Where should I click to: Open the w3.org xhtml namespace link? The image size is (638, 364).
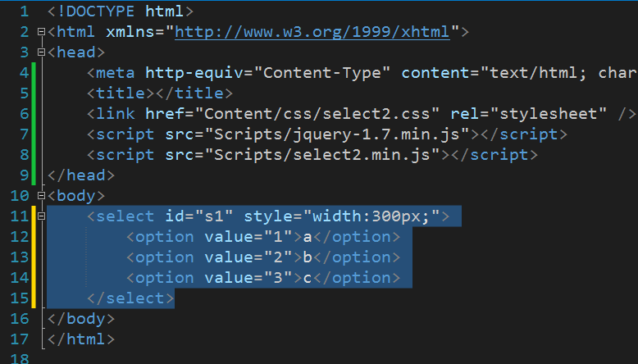[312, 32]
